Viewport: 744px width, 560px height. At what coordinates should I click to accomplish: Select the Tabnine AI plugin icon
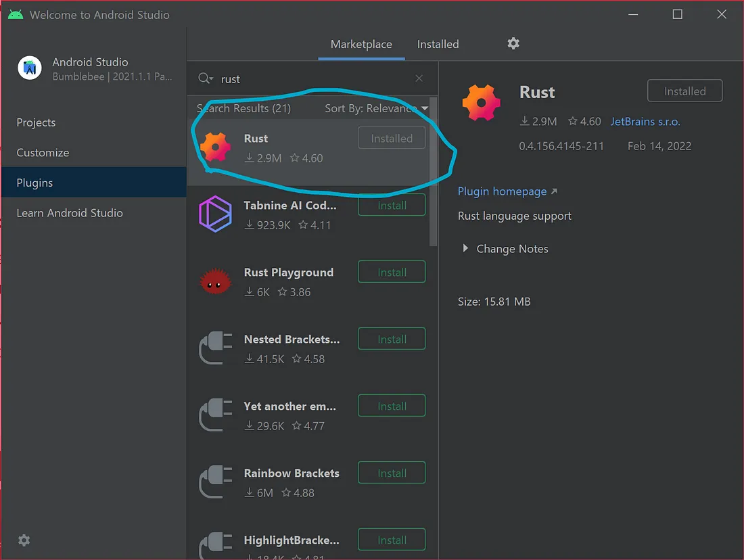click(215, 214)
